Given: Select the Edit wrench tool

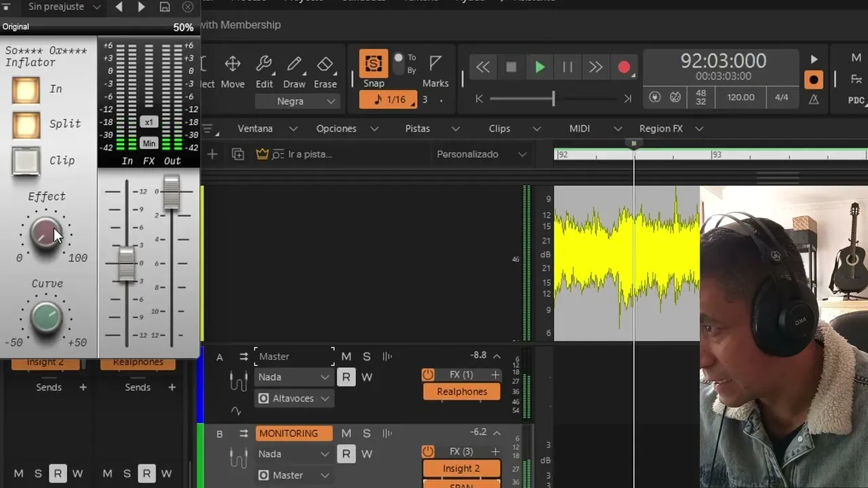Looking at the screenshot, I should (x=264, y=72).
